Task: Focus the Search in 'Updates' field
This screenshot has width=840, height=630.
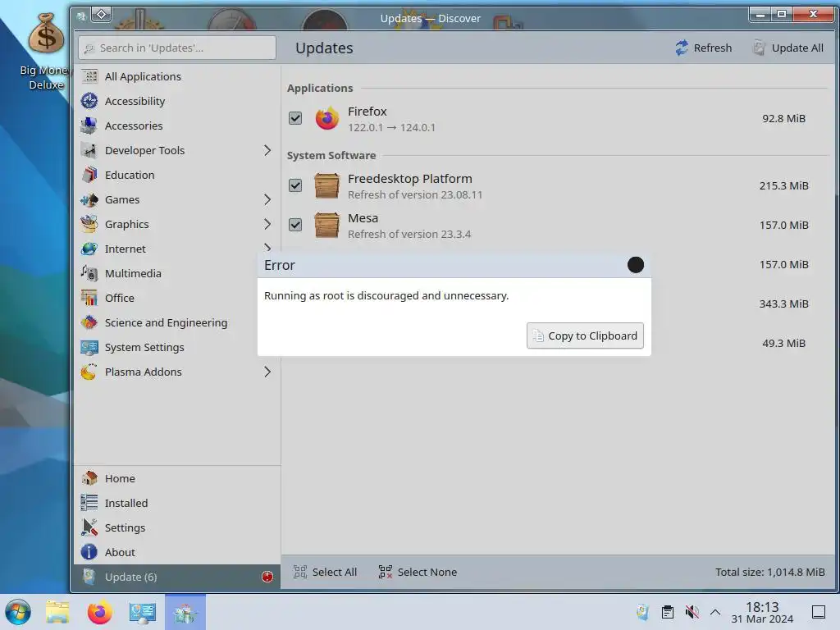Action: [x=177, y=48]
